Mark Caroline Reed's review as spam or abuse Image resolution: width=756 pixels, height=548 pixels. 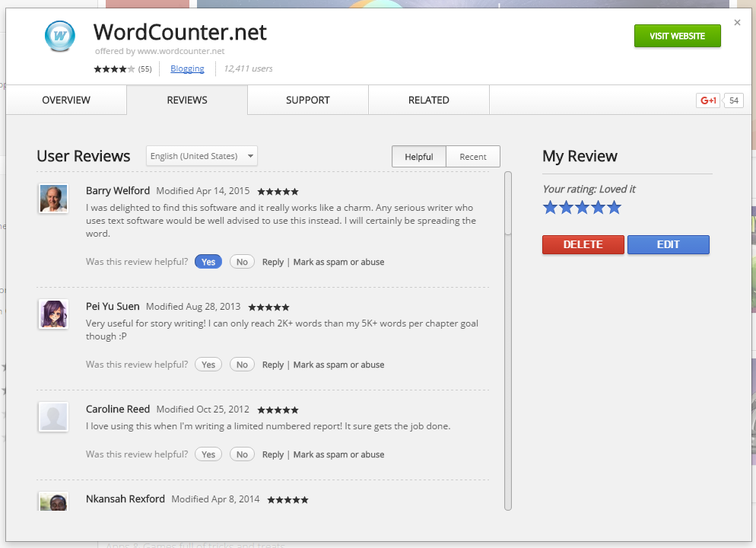pyautogui.click(x=339, y=454)
